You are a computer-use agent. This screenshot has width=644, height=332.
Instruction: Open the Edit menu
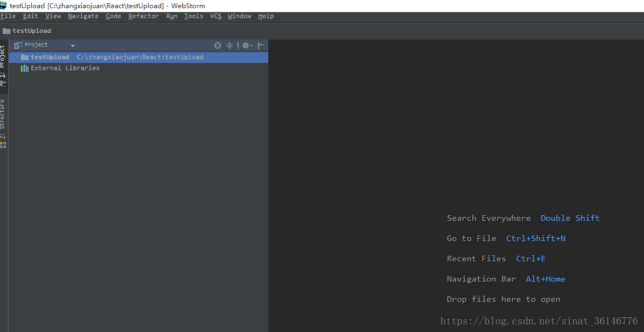click(30, 16)
